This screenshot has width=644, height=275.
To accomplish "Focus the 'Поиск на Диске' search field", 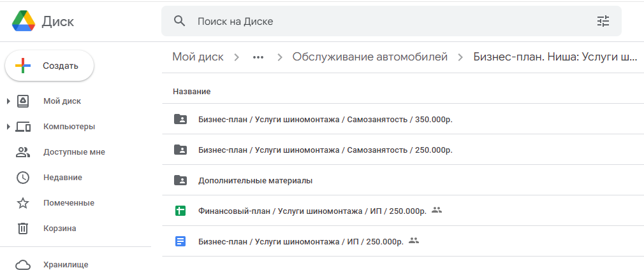I will (x=391, y=21).
